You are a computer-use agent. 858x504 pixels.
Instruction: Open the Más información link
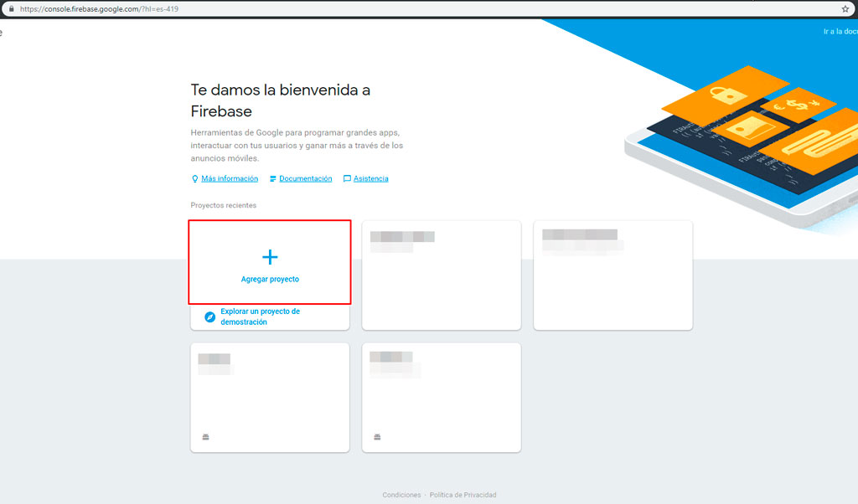coord(230,179)
